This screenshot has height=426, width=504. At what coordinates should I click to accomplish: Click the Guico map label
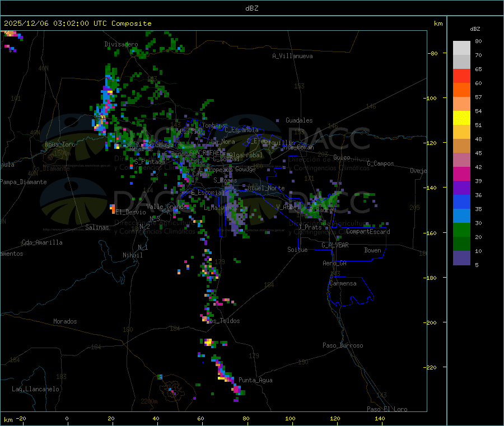342,157
